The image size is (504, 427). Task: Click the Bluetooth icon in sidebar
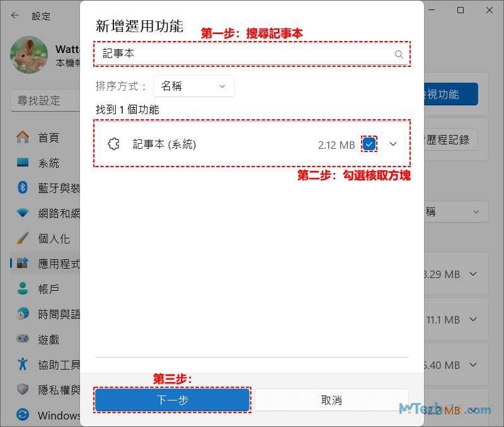pos(23,188)
